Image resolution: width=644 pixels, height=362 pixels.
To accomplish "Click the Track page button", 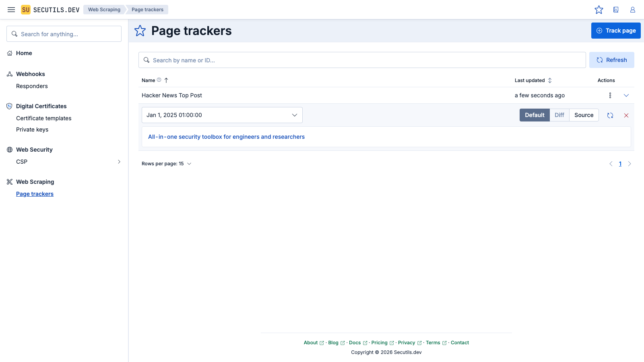I will point(616,31).
